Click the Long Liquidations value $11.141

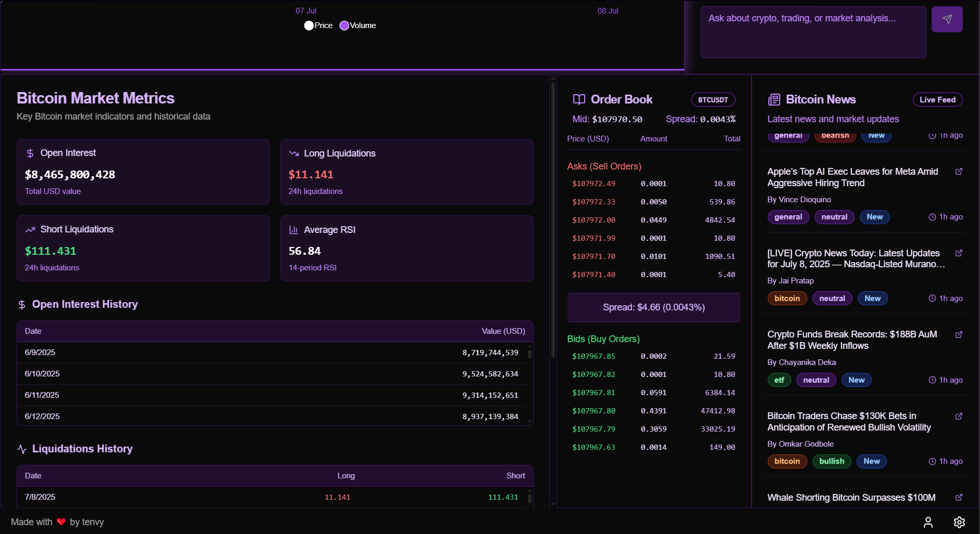click(311, 175)
